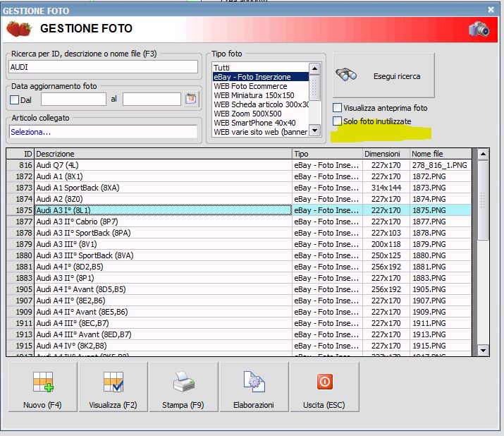Viewport: 504px width, 436px height.
Task: Select the row Audi Q7 (4L)
Action: point(239,165)
